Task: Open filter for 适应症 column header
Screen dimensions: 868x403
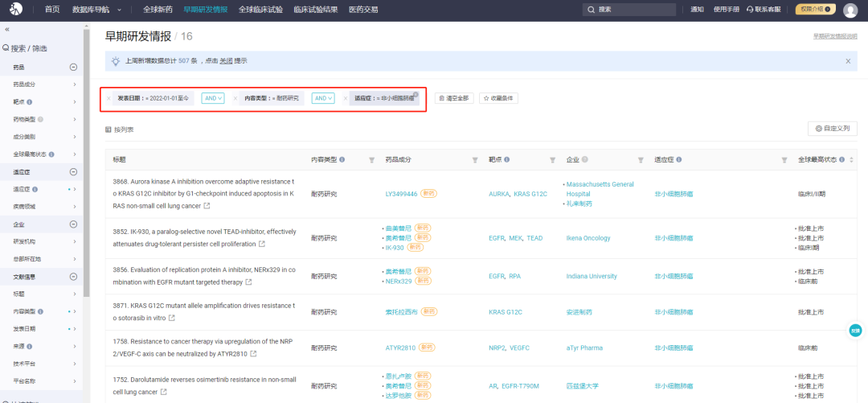Action: (x=784, y=159)
